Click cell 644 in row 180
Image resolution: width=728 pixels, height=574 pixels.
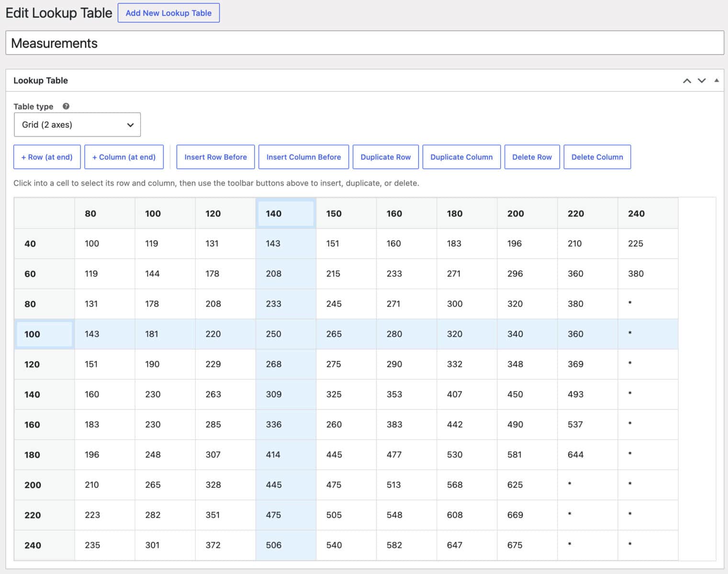point(588,454)
